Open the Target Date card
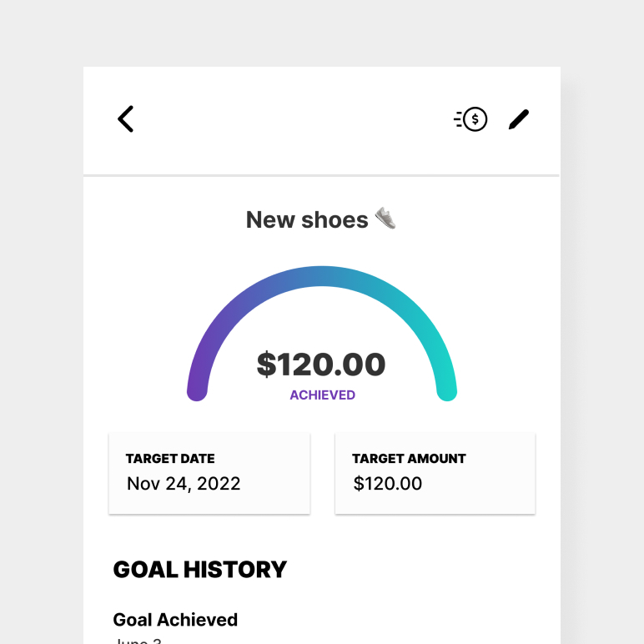Image resolution: width=644 pixels, height=644 pixels. tap(209, 473)
